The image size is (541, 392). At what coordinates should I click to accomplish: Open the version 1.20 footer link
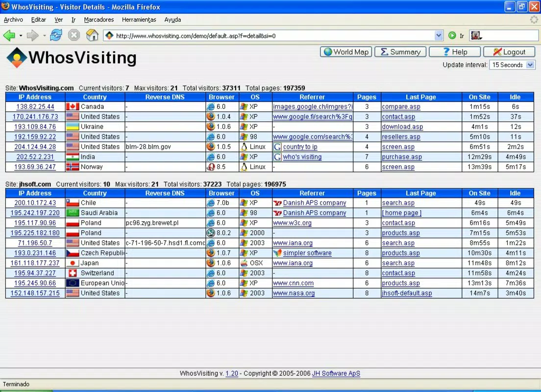point(232,373)
